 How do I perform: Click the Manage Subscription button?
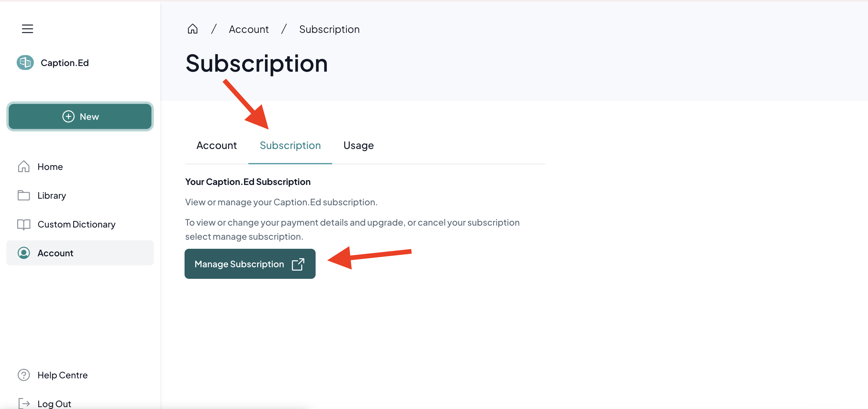(x=250, y=264)
